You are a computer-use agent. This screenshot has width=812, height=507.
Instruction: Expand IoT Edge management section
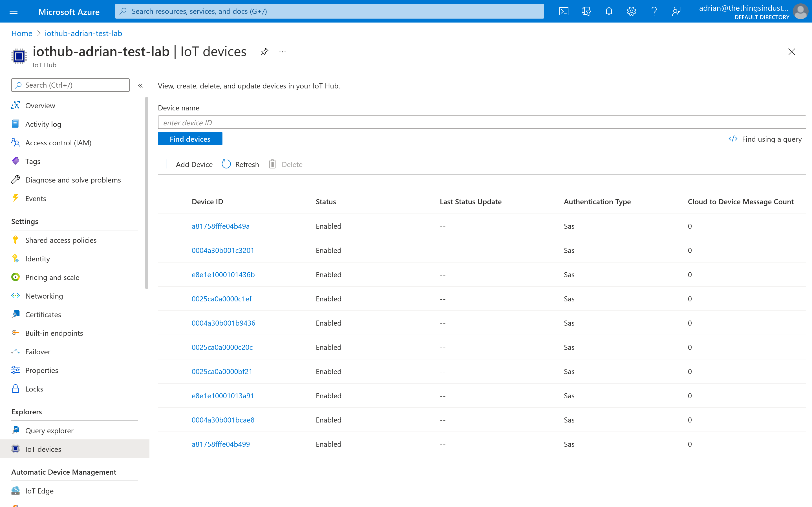point(39,490)
